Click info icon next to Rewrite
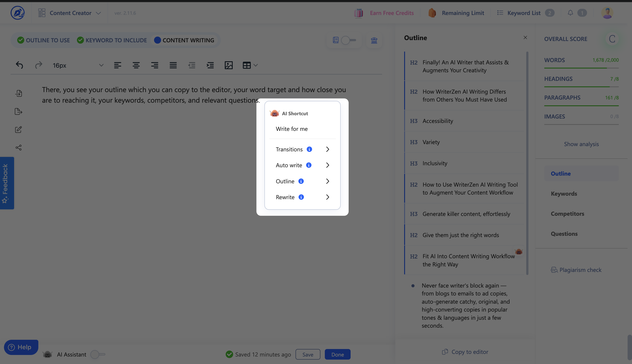632x364 pixels. (x=301, y=197)
